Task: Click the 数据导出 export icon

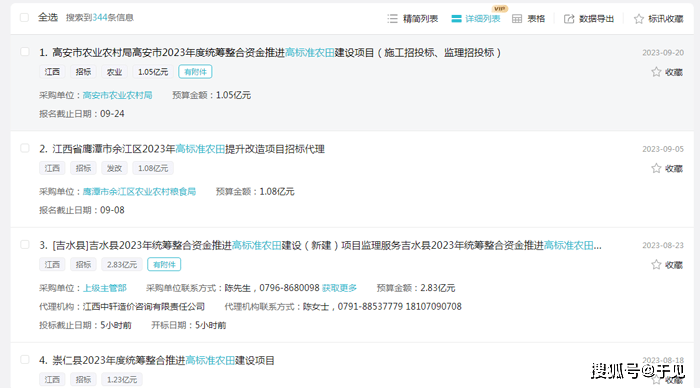Action: click(569, 19)
